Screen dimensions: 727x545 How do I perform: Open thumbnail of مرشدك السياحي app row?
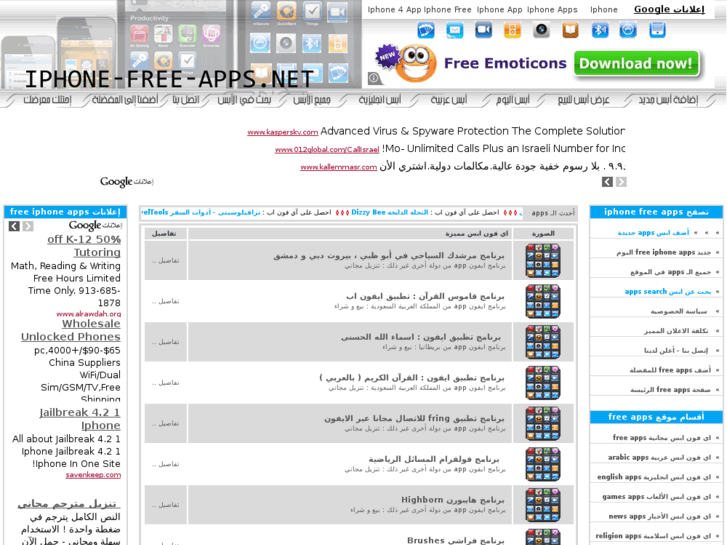coord(543,261)
